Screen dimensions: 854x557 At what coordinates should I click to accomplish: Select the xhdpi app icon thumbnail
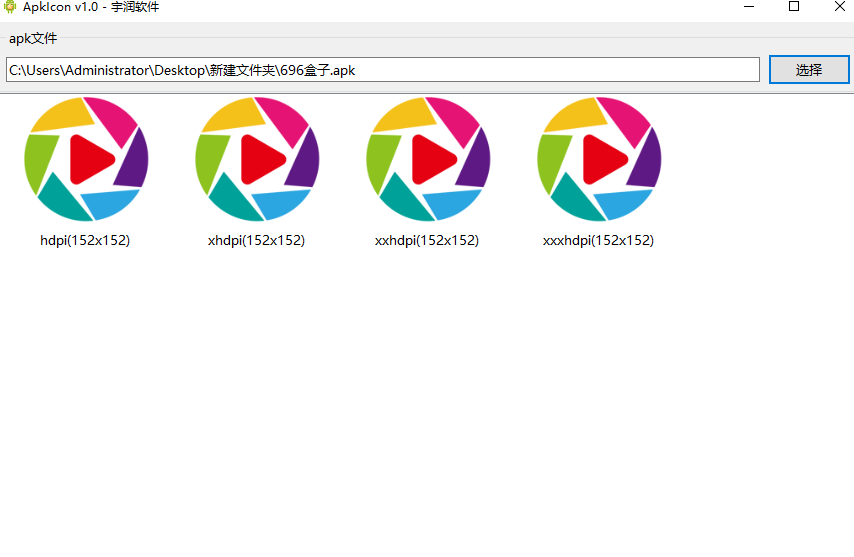point(257,159)
